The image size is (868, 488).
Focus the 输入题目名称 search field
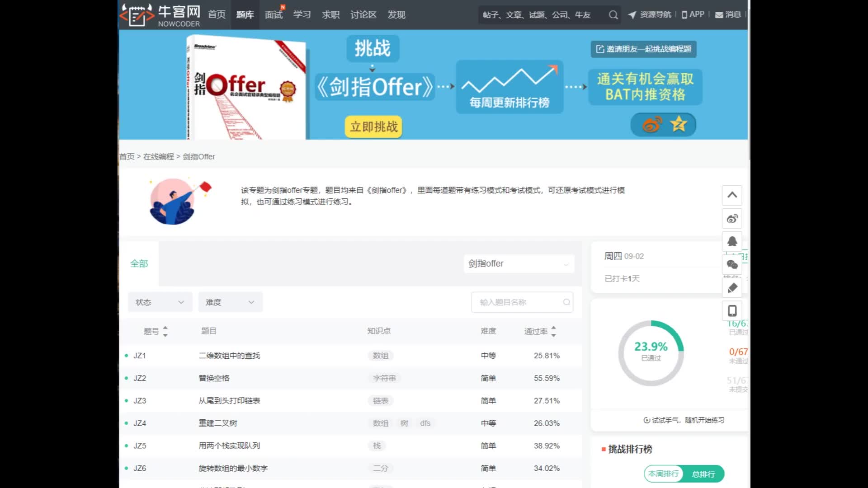point(522,302)
